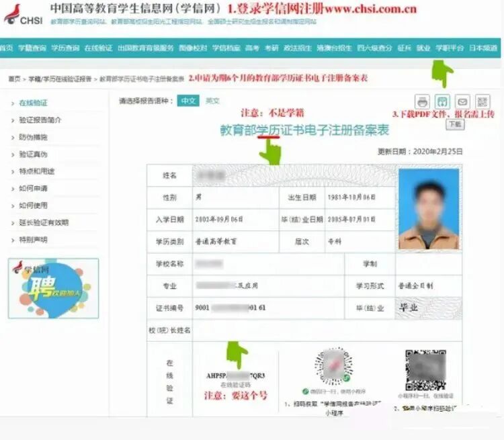Click the 校(院)长姓名 label cell
The height and width of the screenshot is (440, 504).
tap(169, 331)
